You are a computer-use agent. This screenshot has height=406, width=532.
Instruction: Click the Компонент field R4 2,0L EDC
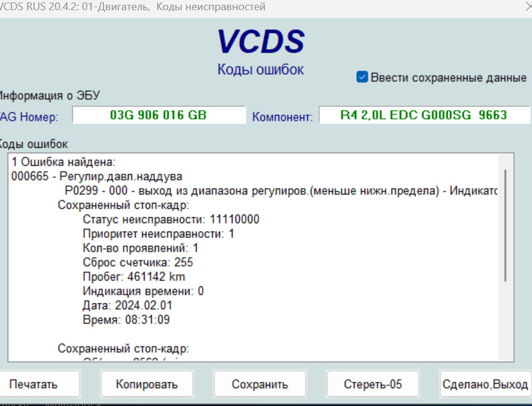tap(424, 115)
